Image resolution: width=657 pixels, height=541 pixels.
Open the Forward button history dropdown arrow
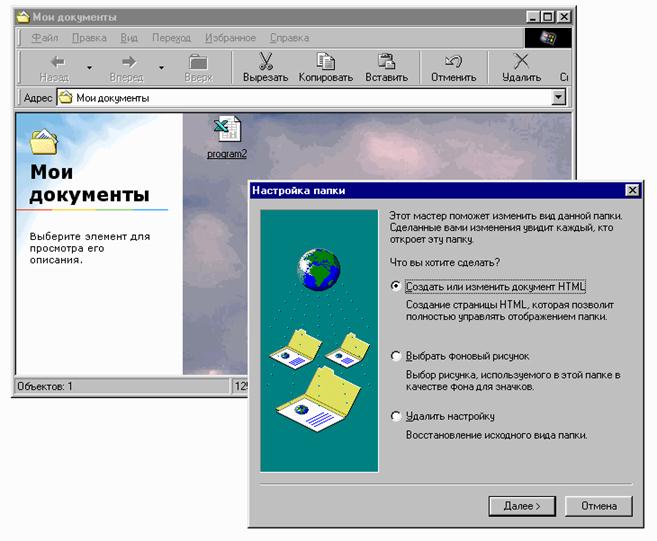coord(160,68)
